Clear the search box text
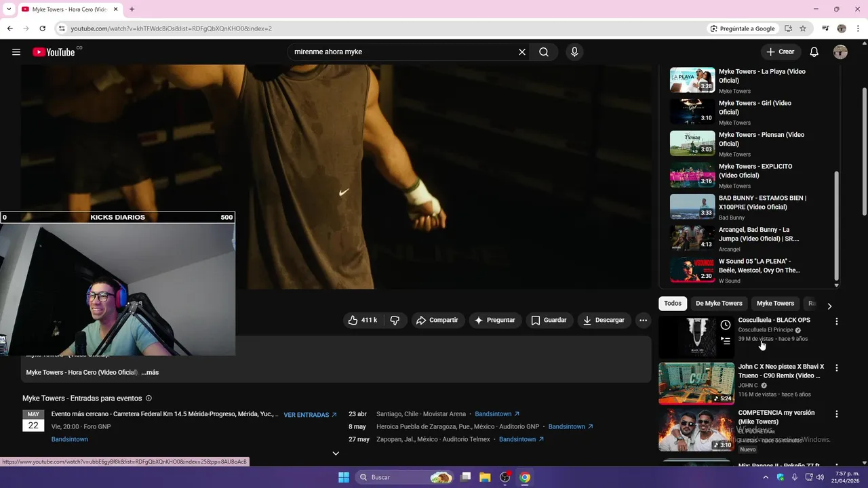 pos(522,52)
